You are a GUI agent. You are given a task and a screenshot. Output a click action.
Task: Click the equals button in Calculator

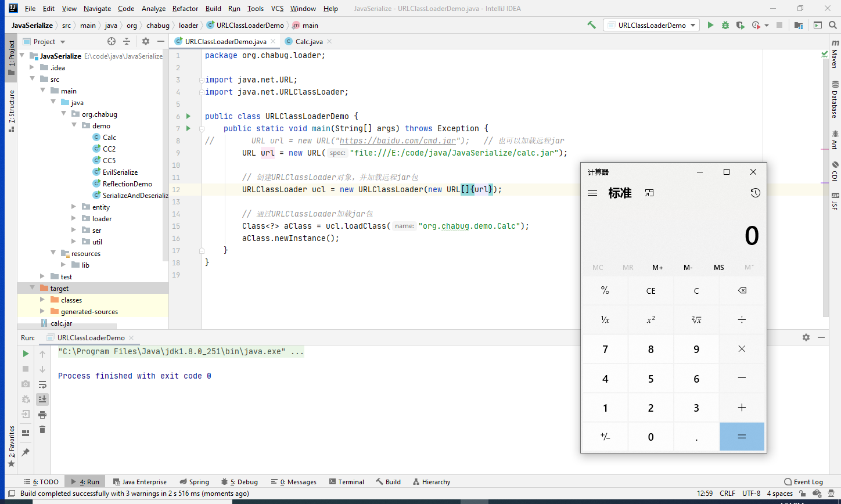coord(742,437)
